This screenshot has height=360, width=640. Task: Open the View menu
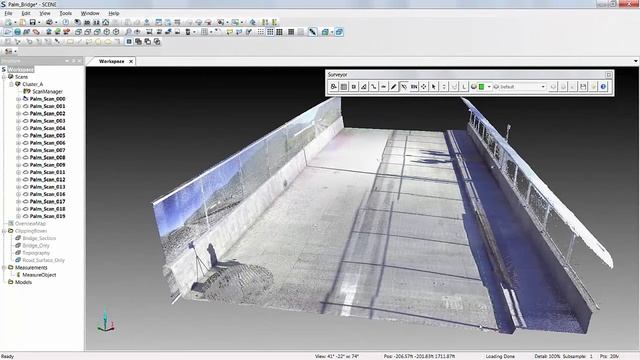tap(45, 13)
